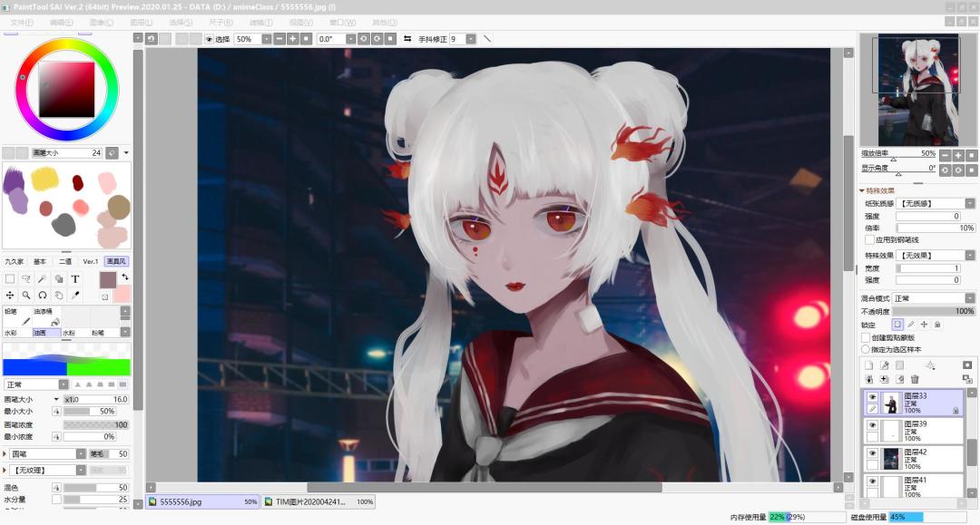Merge layer down icon
This screenshot has height=525, width=980.
(868, 379)
